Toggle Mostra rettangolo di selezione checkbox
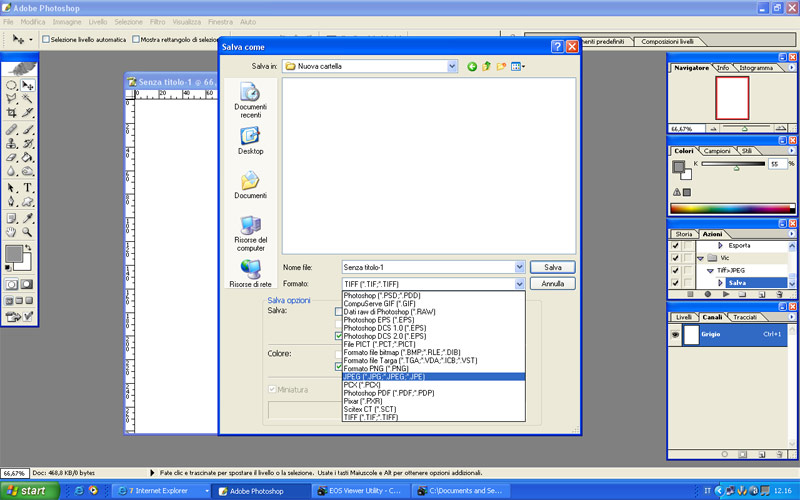Viewport: 800px width, 500px height. coord(135,40)
